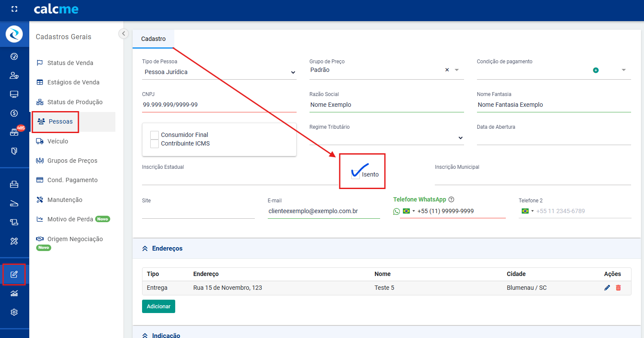This screenshot has height=338, width=644.
Task: Open the settings gear icon in the rail
Action: point(14,312)
